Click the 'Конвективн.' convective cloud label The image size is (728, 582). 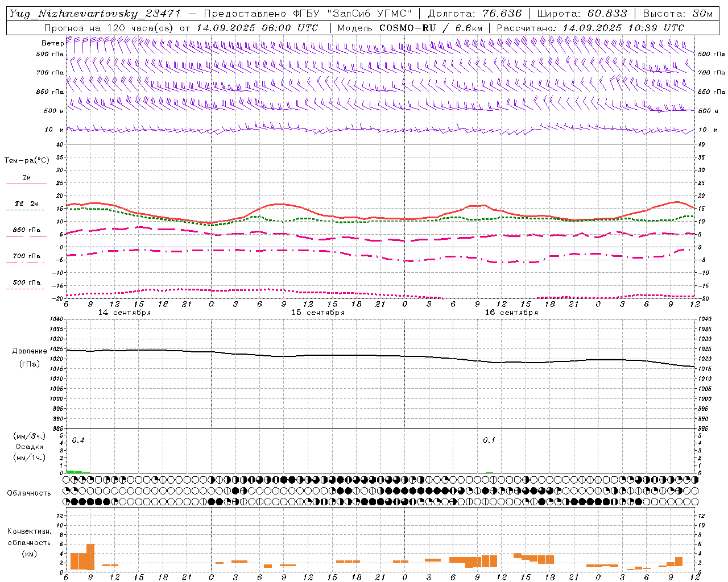[x=29, y=531]
